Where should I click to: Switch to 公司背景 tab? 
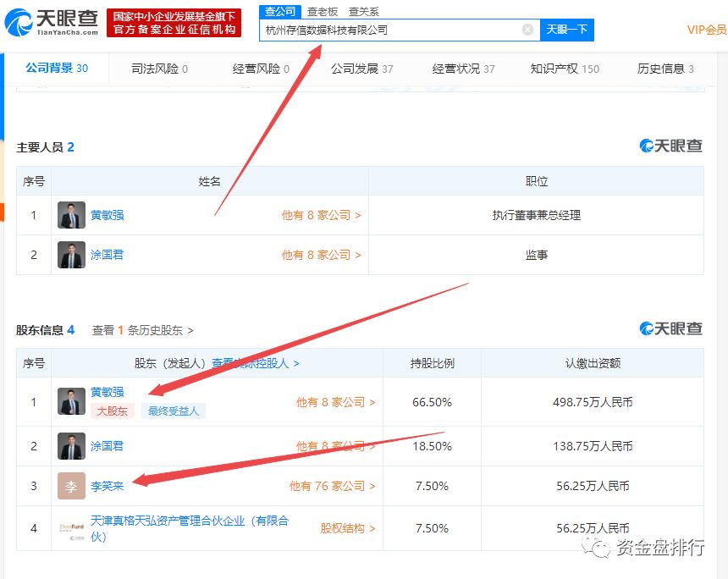click(57, 69)
